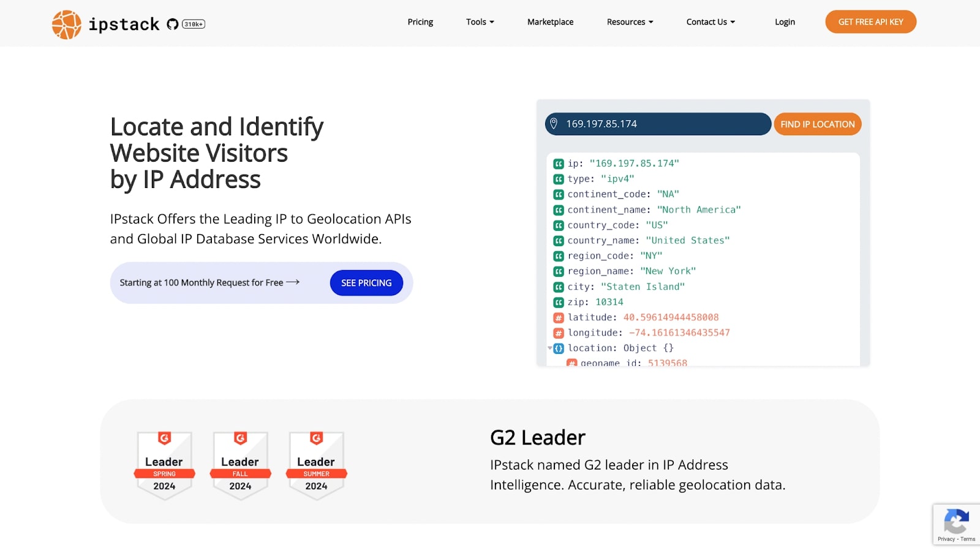Viewport: 980px width, 553px height.
Task: Select the latitude value 40.59614944458008
Action: [671, 317]
